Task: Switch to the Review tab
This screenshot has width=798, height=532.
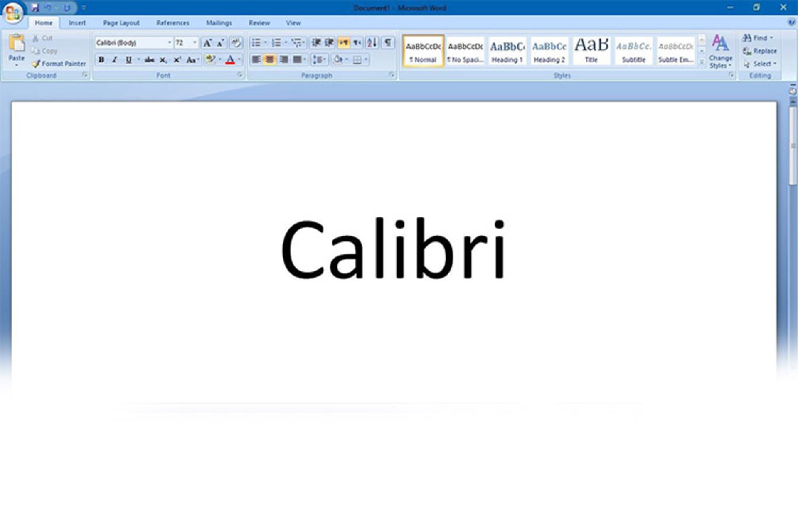Action: click(259, 23)
